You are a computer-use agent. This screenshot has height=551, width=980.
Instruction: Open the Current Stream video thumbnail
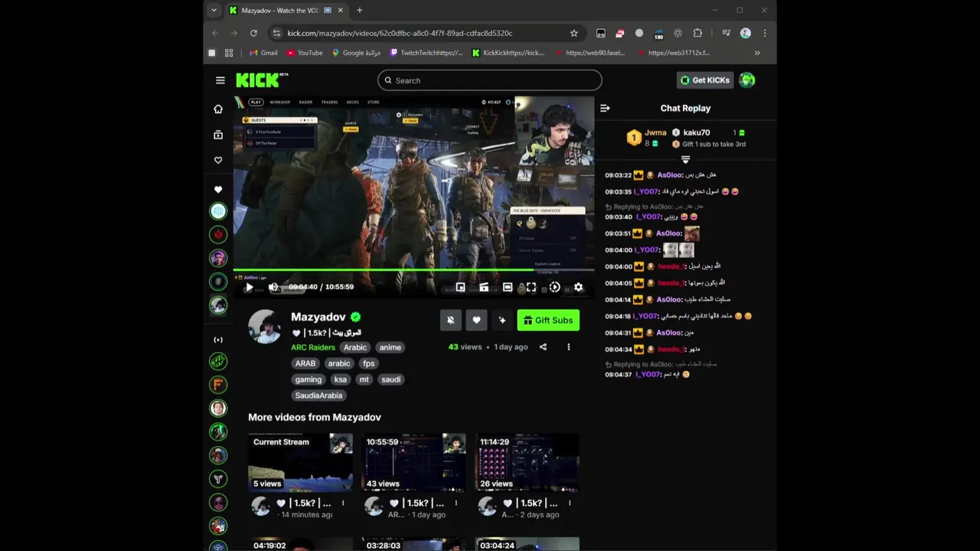pos(300,462)
